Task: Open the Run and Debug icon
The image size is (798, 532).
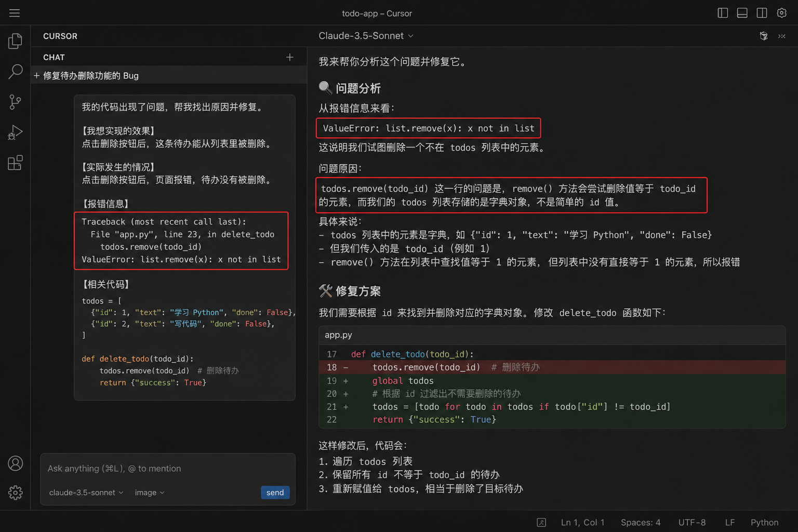Action: coord(15,132)
